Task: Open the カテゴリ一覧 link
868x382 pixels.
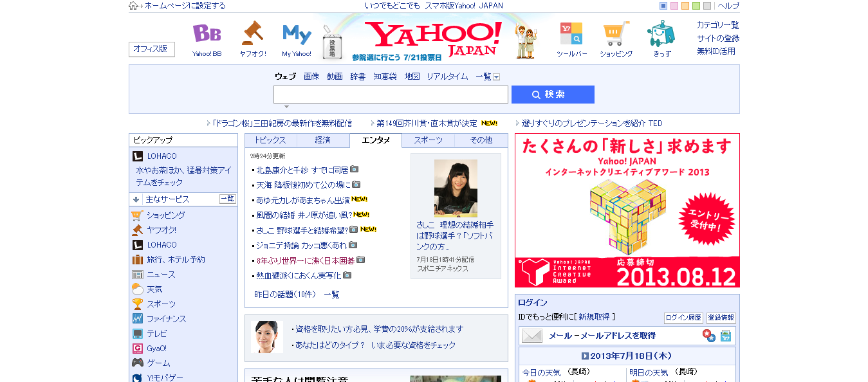Action: (x=718, y=25)
